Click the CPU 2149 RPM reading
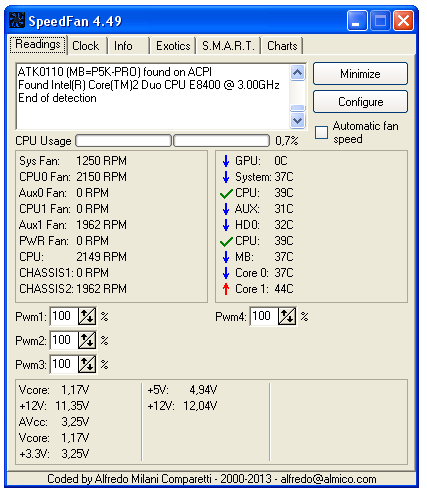Image resolution: width=427 pixels, height=491 pixels. (x=73, y=257)
